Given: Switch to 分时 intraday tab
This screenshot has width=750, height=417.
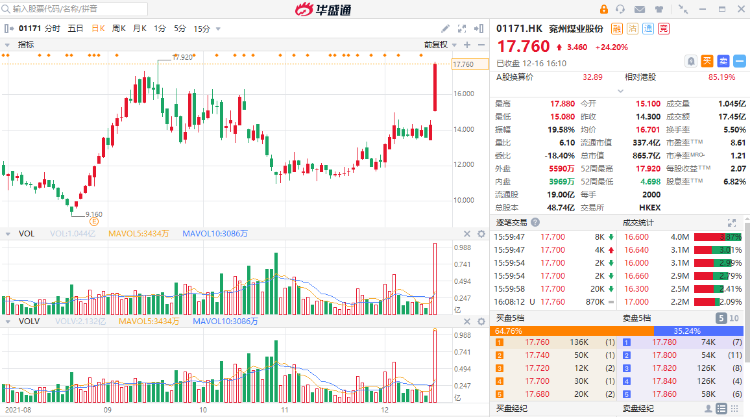Looking at the screenshot, I should coord(53,29).
